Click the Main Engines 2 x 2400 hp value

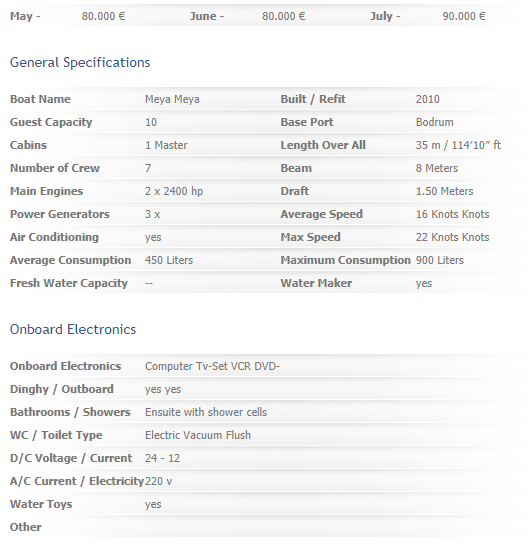(x=174, y=191)
